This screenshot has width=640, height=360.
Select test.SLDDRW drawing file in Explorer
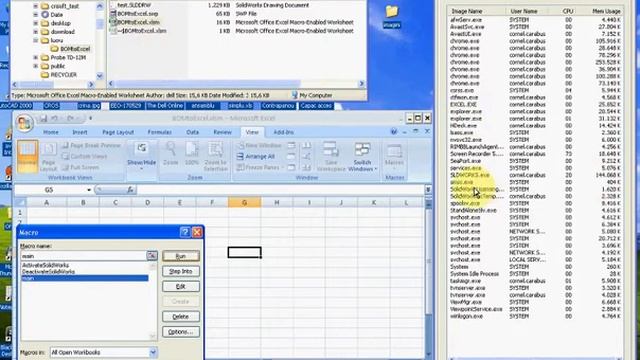coord(133,5)
